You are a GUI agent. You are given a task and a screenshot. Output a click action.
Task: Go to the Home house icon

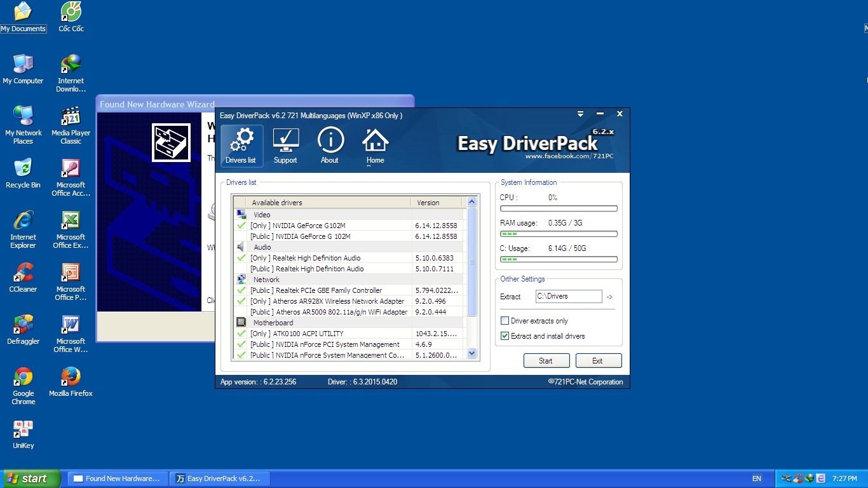[375, 140]
